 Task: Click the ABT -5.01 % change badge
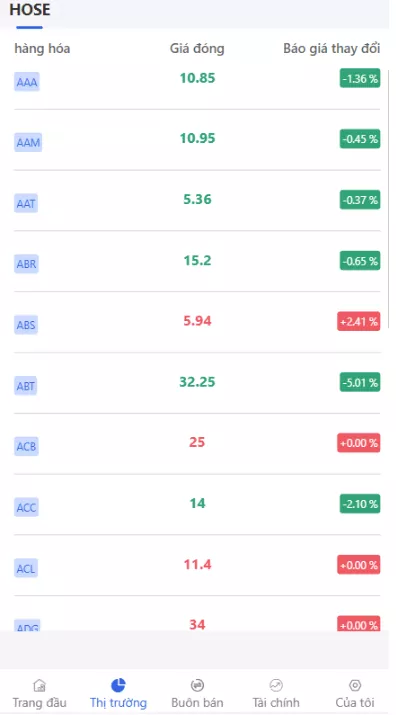[360, 382]
